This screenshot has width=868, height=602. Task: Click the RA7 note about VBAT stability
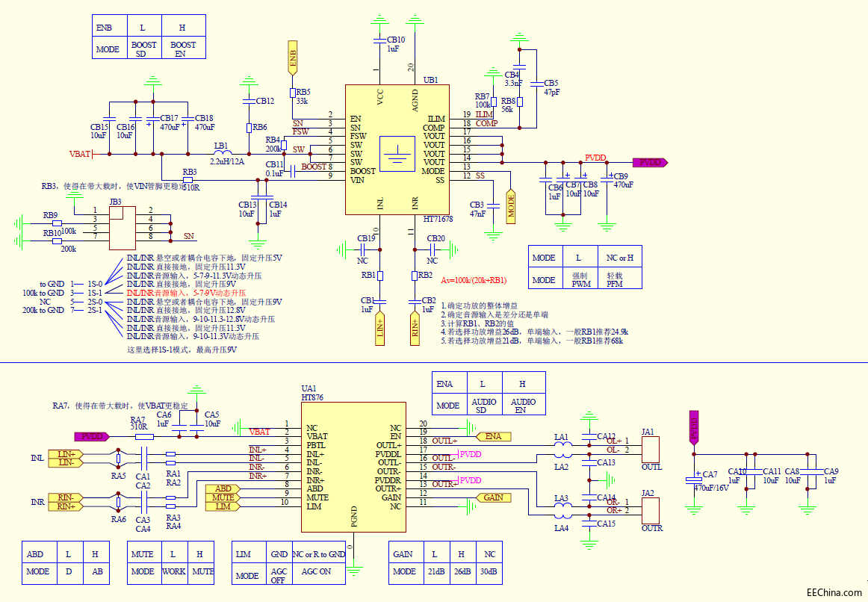(120, 406)
